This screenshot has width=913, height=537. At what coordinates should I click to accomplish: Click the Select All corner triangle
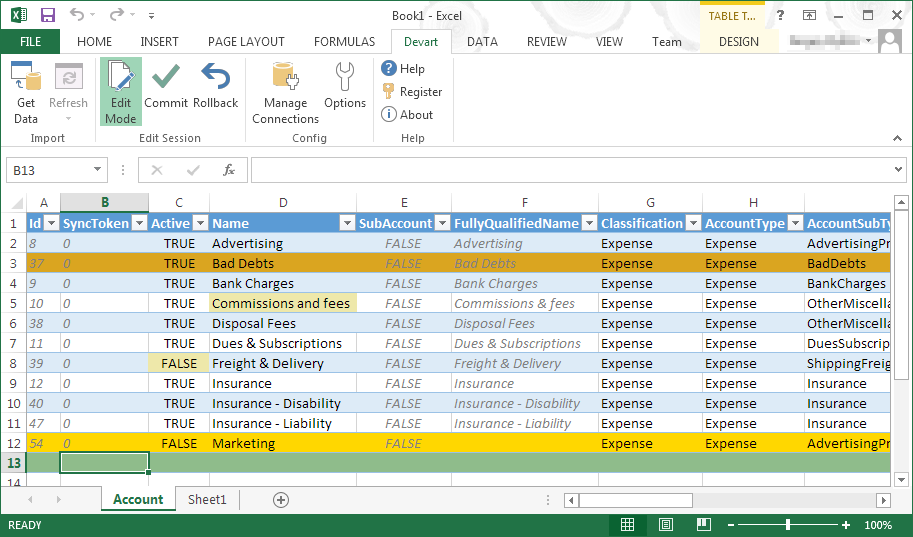tap(17, 203)
